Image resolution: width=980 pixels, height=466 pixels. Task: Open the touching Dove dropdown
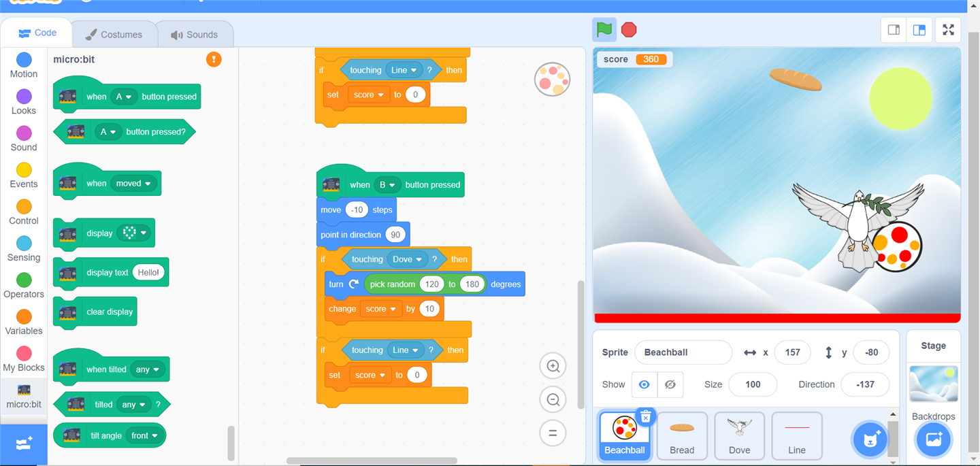[x=419, y=259]
